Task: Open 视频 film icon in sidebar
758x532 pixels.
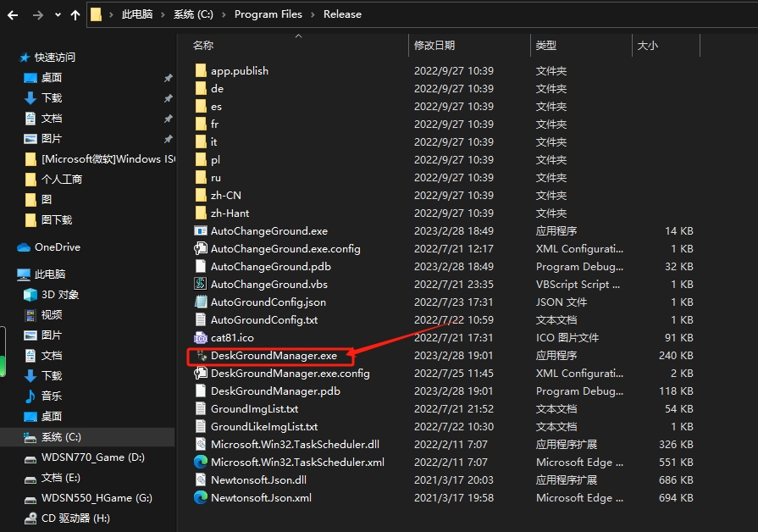Action: pyautogui.click(x=30, y=315)
